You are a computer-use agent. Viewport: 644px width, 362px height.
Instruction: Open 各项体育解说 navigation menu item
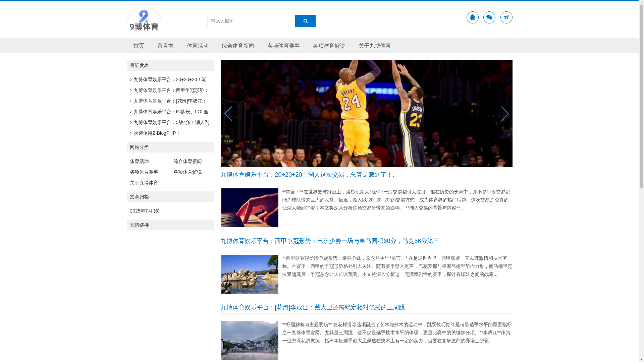point(329,46)
